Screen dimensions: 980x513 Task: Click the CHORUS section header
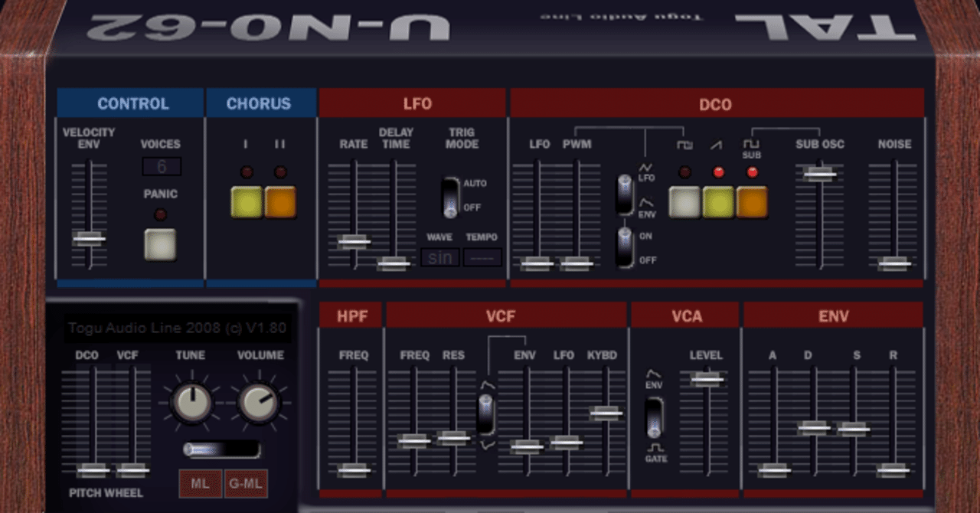click(x=261, y=103)
